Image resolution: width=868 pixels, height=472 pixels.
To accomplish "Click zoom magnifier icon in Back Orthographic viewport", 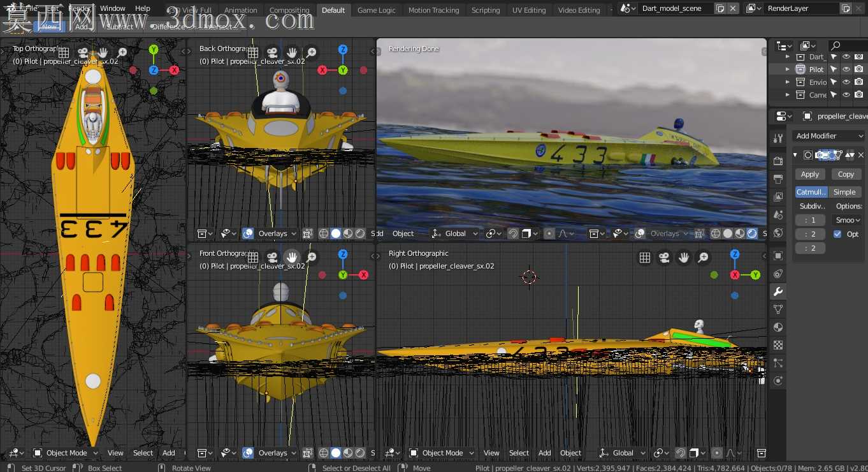I will pos(311,52).
